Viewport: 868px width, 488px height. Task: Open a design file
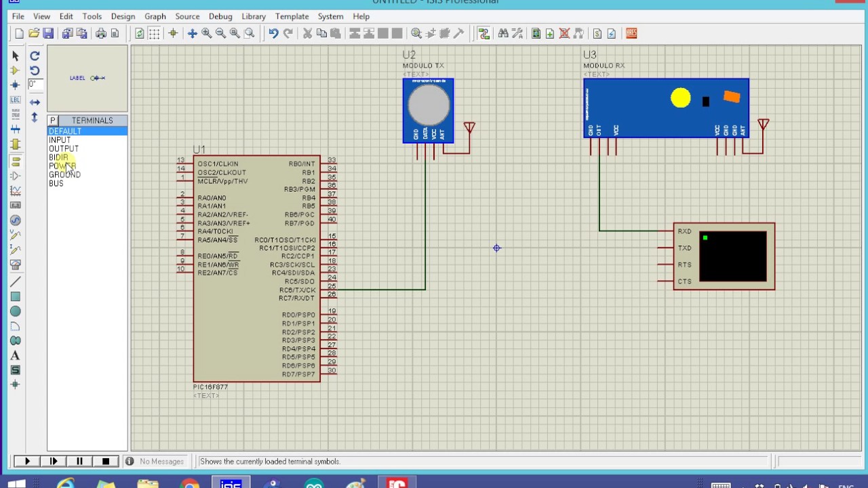coord(34,33)
